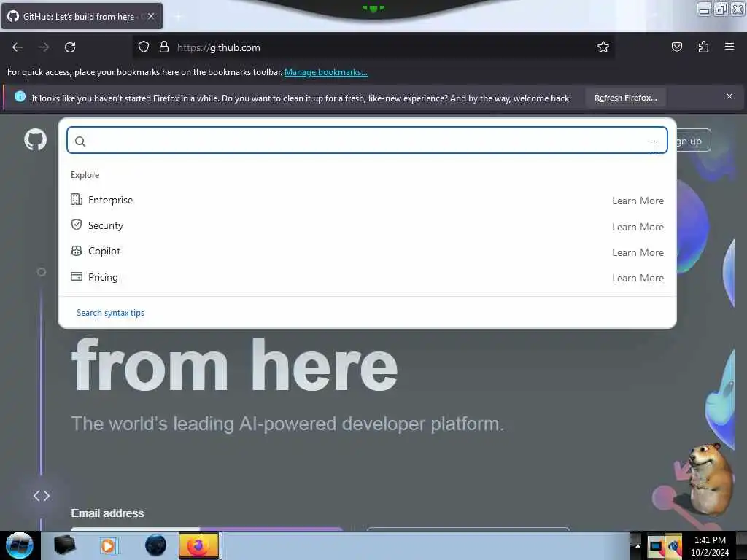The width and height of the screenshot is (747, 560).
Task: Focus the GitHub search input field
Action: (367, 140)
